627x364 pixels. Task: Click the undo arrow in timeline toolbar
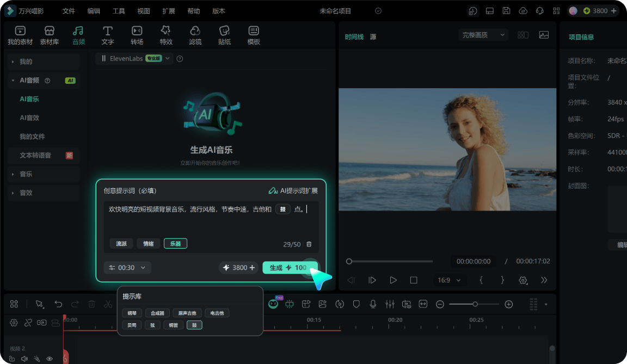[x=58, y=304]
